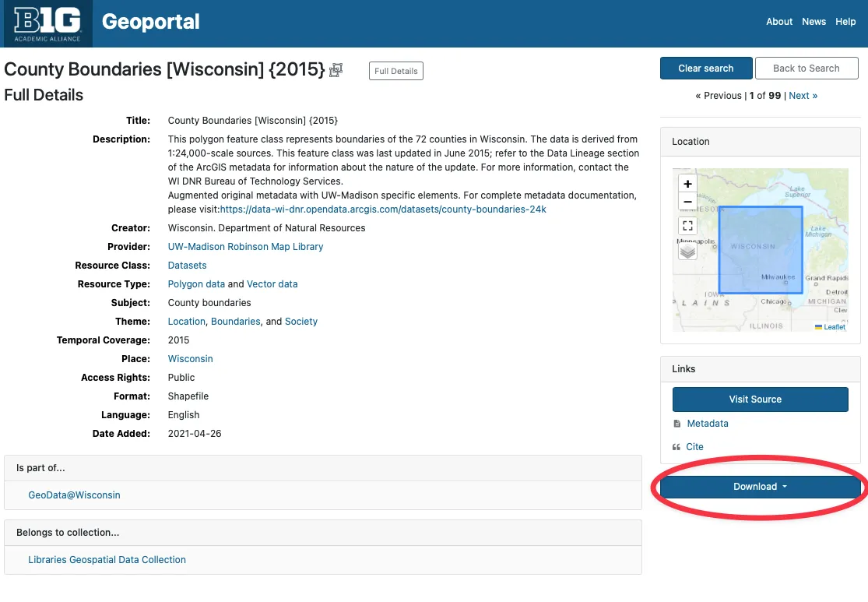Toggle fullscreen view of the map
This screenshot has width=868, height=602.
pos(687,226)
